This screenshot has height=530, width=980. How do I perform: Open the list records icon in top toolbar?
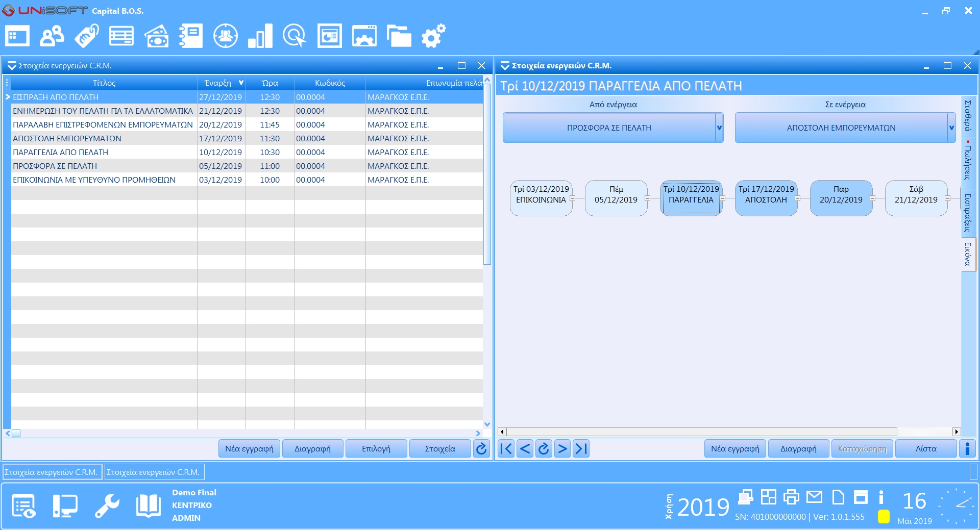(x=121, y=36)
